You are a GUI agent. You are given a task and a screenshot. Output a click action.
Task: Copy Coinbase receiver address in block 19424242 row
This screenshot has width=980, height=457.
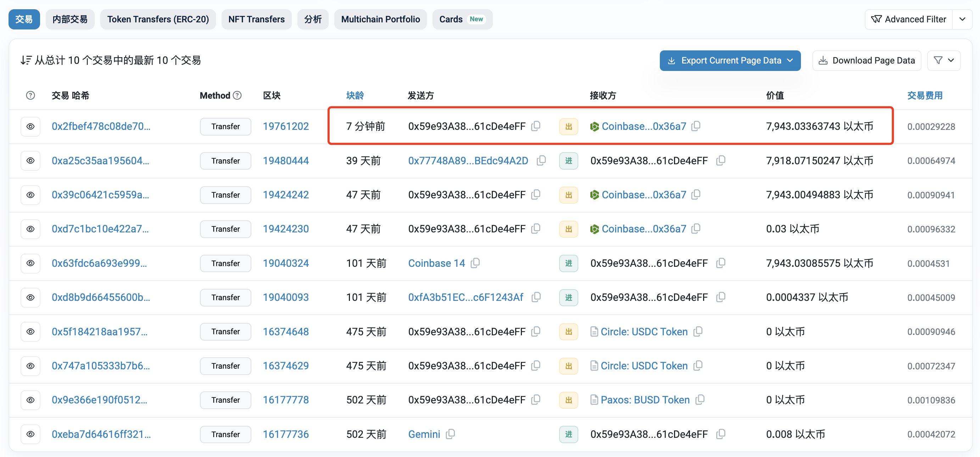(696, 194)
